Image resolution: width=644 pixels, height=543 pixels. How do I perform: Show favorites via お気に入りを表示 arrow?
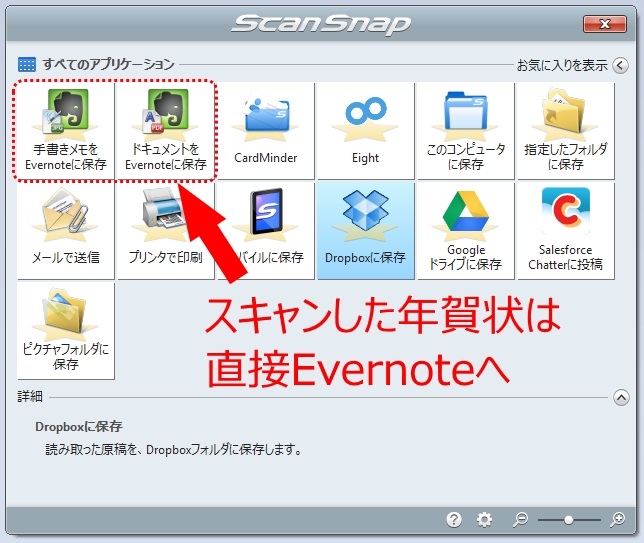pyautogui.click(x=620, y=65)
